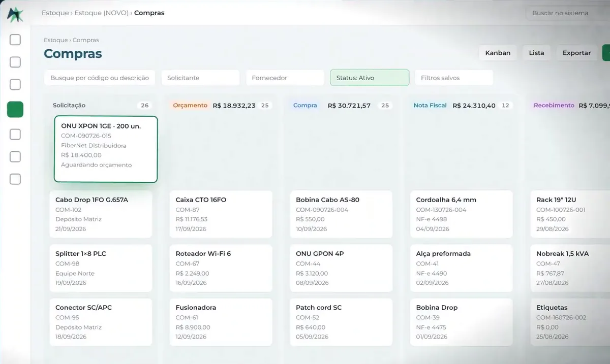This screenshot has width=610, height=364.
Task: Click the Recebimento column label
Action: tap(554, 105)
